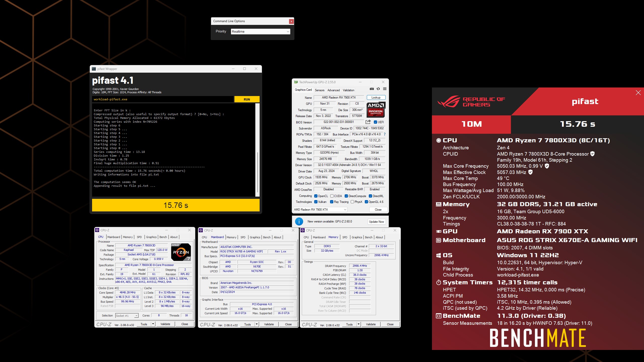Open the Advanced tab in GPU-Z
This screenshot has width=644, height=362.
click(x=334, y=90)
